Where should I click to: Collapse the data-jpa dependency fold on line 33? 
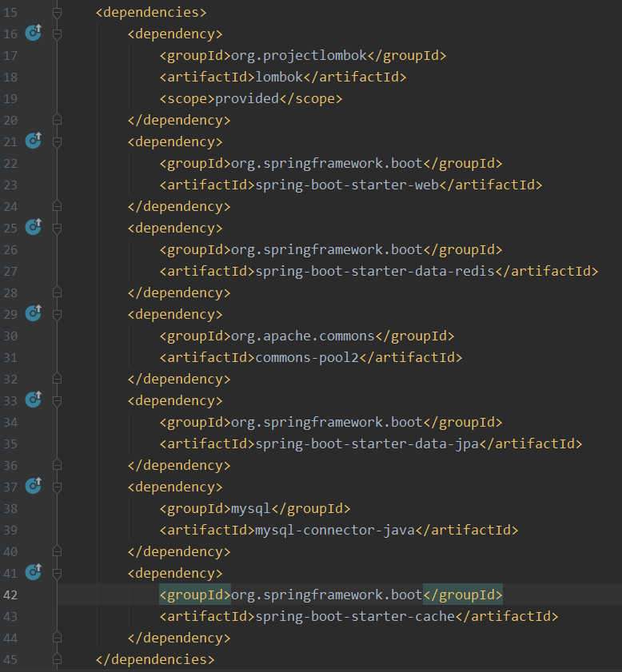click(57, 400)
